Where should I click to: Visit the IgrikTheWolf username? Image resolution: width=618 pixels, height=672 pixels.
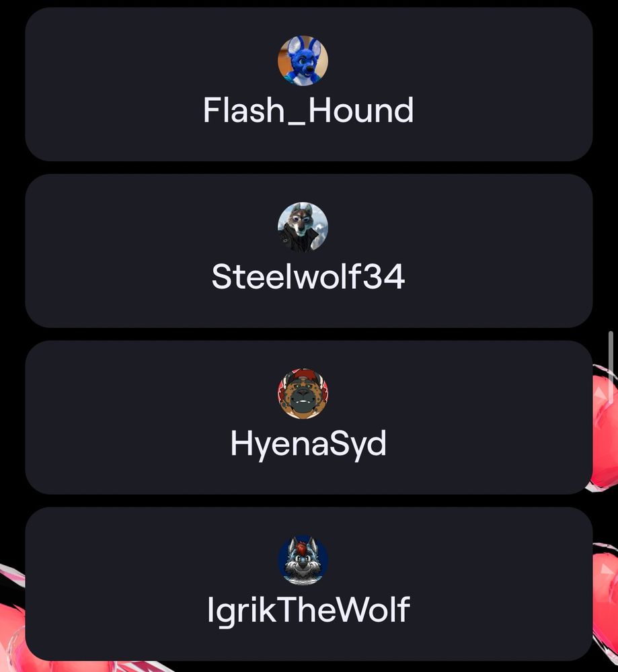[x=309, y=610]
